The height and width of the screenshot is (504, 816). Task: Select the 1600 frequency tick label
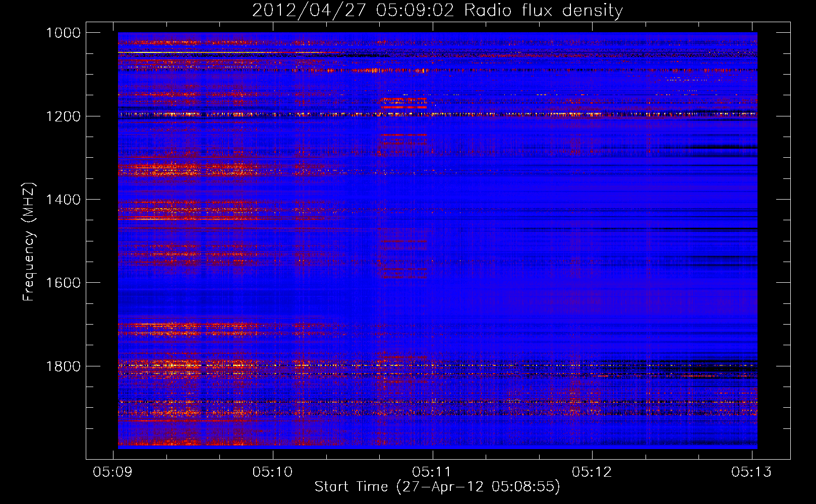click(x=63, y=283)
